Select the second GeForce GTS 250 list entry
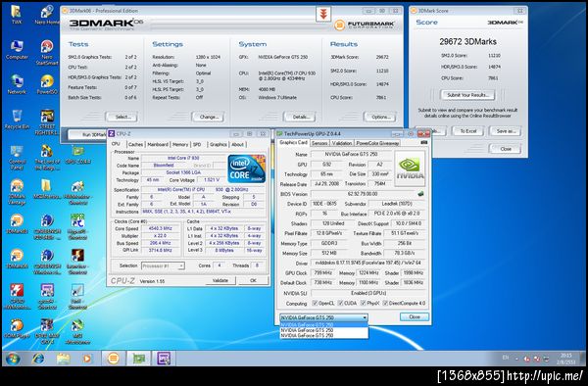Viewport: 588px width, 386px height. (x=324, y=330)
